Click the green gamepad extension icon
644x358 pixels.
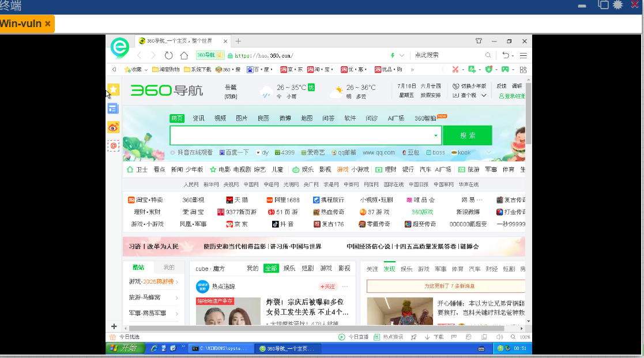505,69
